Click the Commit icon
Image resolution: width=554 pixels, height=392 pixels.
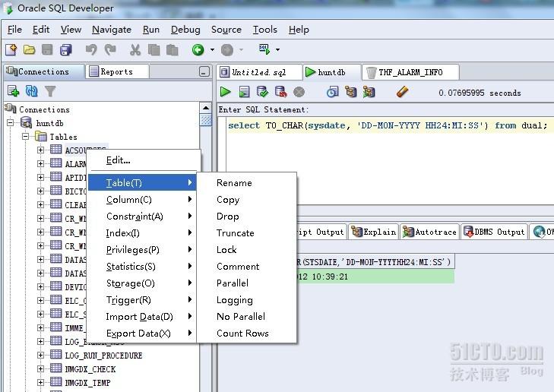pyautogui.click(x=262, y=92)
